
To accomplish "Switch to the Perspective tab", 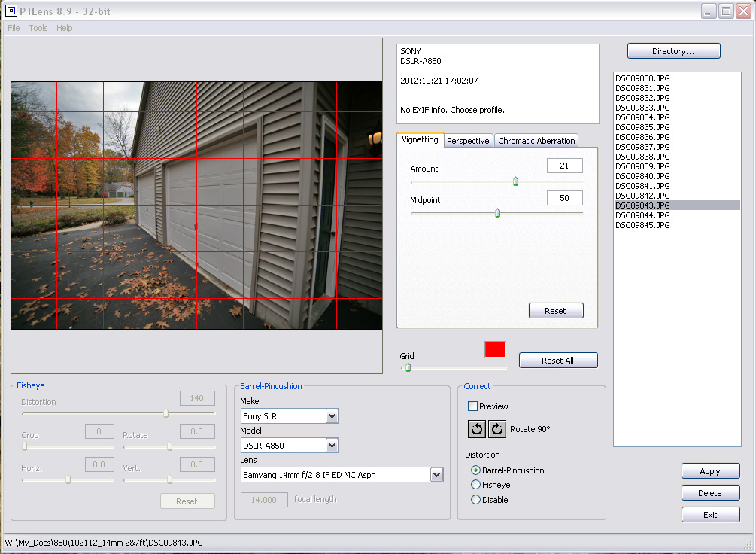I will (x=468, y=141).
